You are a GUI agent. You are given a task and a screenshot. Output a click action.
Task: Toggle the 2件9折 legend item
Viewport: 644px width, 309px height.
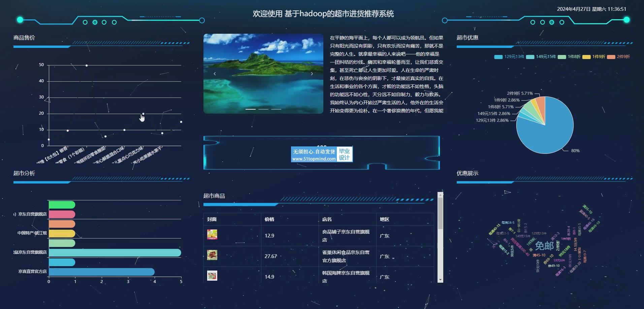618,57
